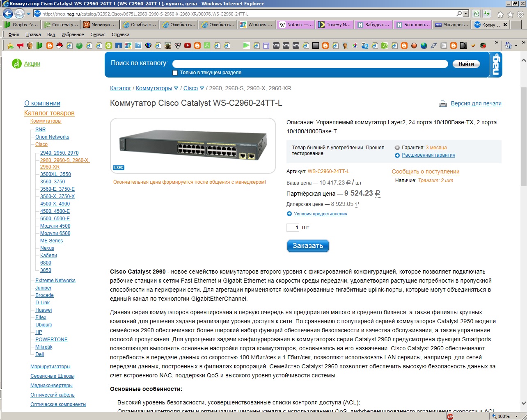Open the address bar URL dropdown

tap(466, 14)
